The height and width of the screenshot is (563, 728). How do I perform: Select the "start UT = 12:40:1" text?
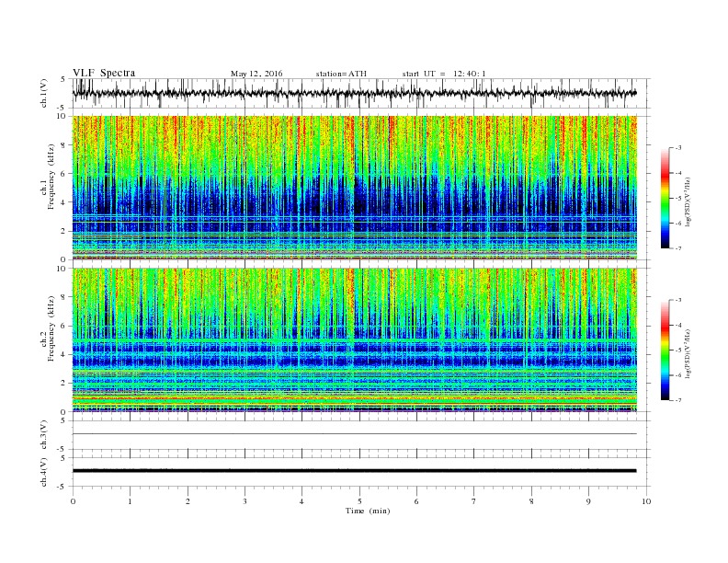click(444, 74)
